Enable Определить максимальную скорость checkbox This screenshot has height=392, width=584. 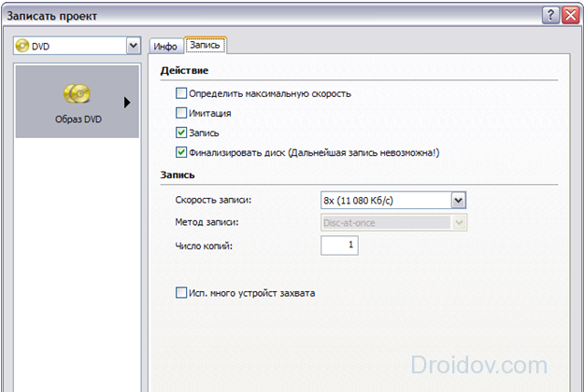click(181, 93)
